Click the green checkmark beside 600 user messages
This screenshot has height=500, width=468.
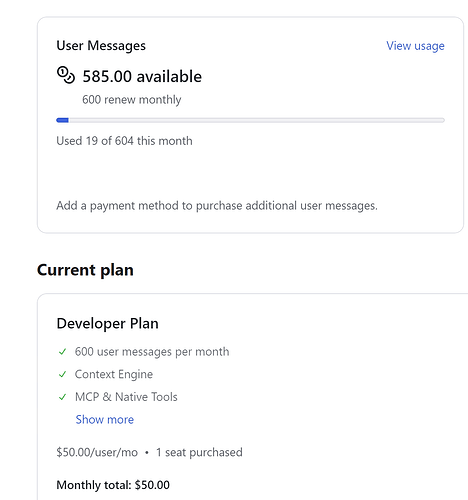(x=62, y=352)
